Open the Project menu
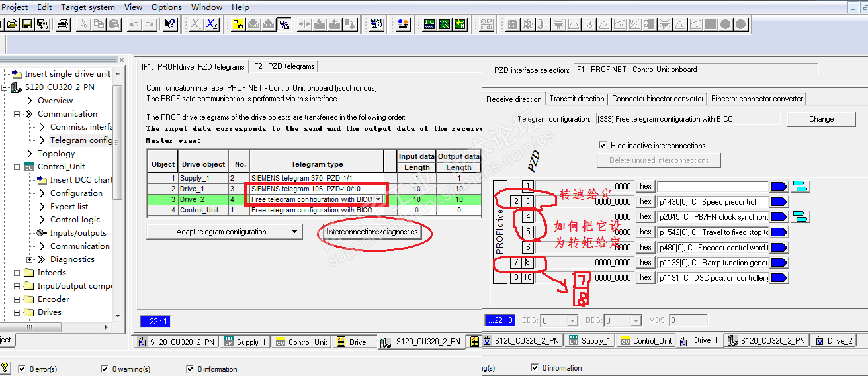 click(15, 7)
